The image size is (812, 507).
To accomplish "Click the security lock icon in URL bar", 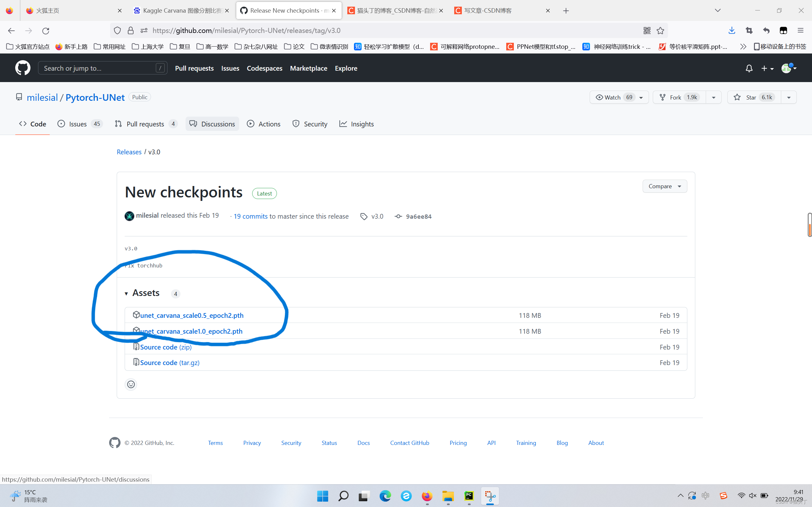I will [x=130, y=30].
